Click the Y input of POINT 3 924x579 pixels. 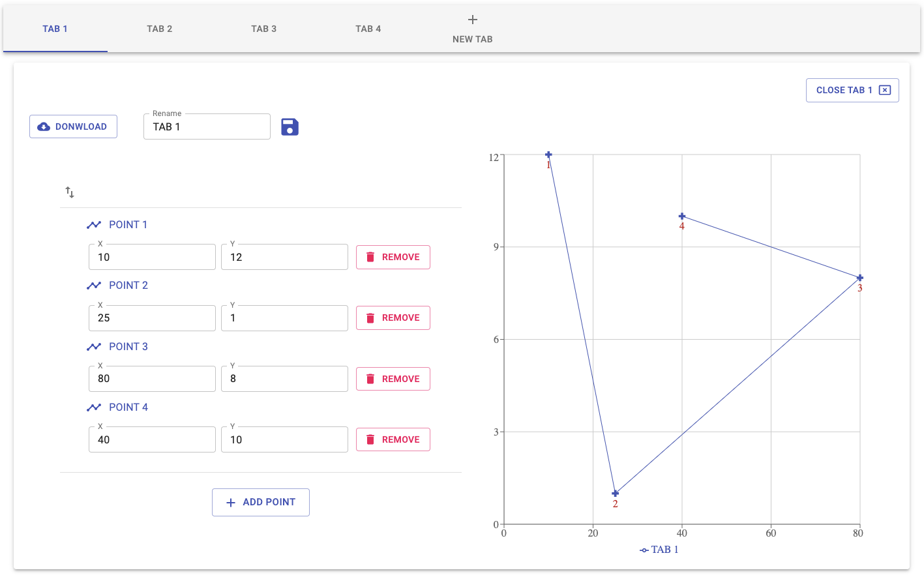[284, 378]
